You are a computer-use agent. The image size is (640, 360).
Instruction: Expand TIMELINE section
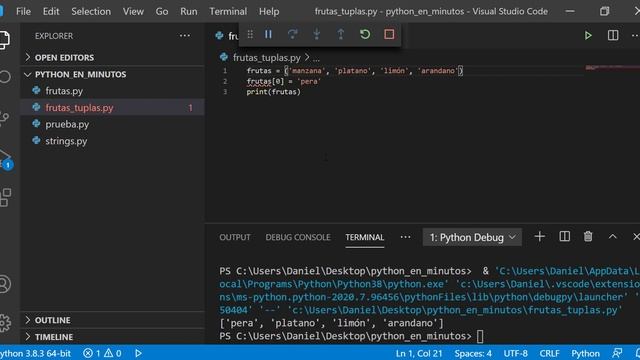click(x=112, y=337)
